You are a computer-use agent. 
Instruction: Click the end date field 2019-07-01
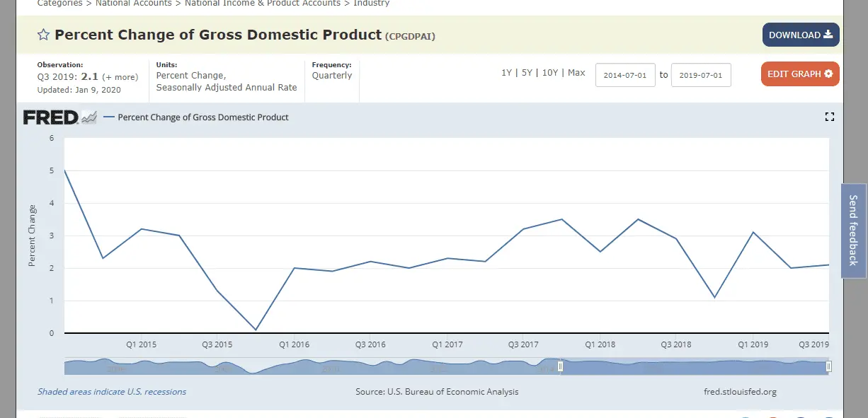click(x=700, y=75)
